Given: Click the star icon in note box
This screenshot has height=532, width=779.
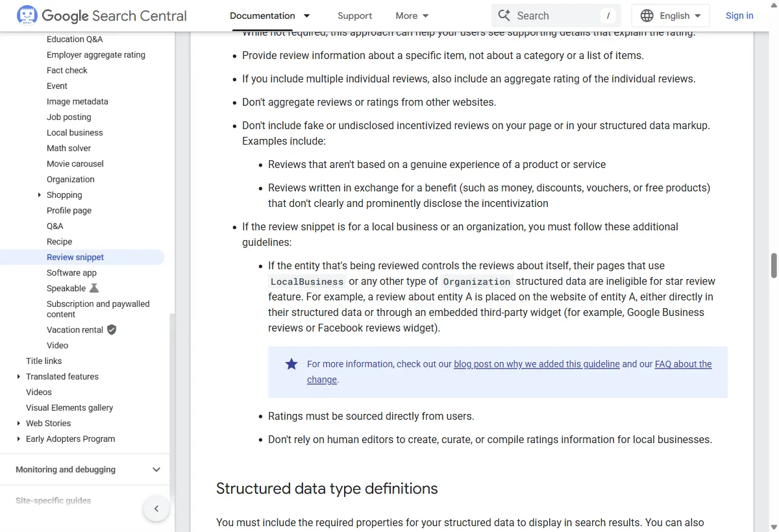Looking at the screenshot, I should pyautogui.click(x=291, y=364).
